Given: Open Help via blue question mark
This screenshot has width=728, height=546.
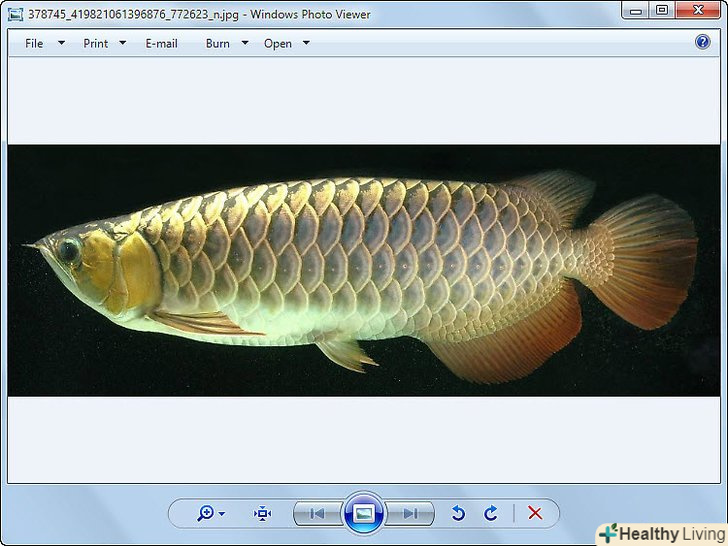Looking at the screenshot, I should click(x=702, y=42).
